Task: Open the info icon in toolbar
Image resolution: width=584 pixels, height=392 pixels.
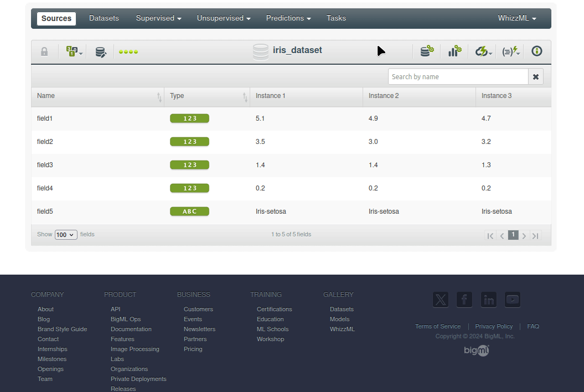Action: pyautogui.click(x=536, y=51)
